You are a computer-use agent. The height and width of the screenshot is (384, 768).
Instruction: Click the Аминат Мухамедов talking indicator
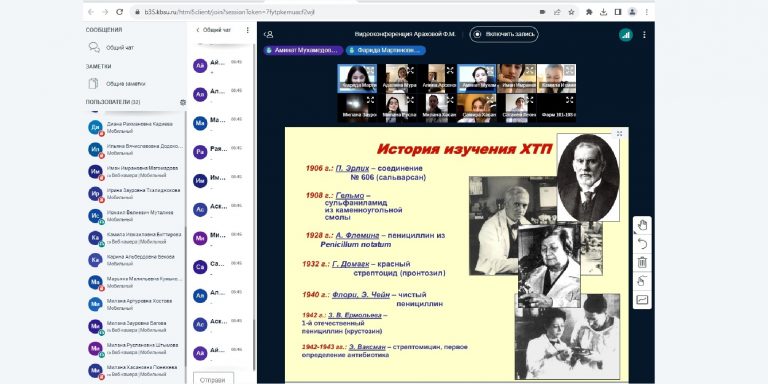point(302,50)
